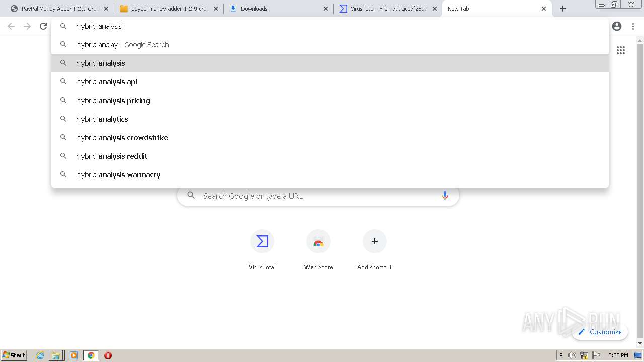
Task: Select the 'hybrid analysis pricing' suggestion
Action: 330,101
